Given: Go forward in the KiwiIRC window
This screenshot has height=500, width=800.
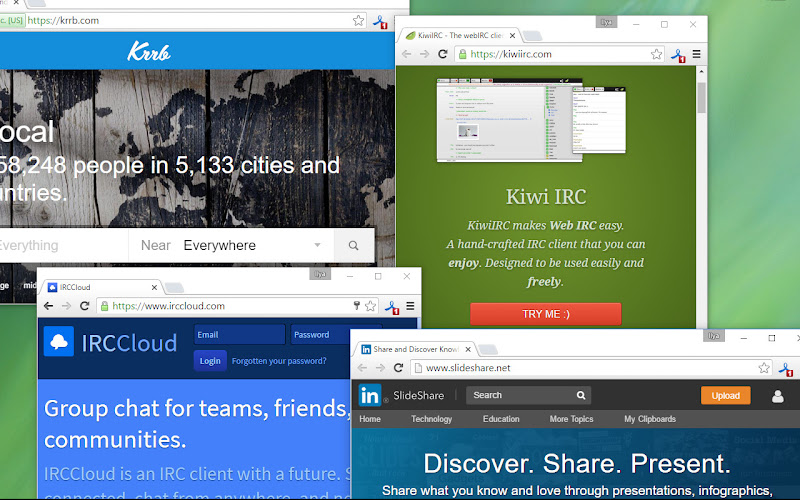Looking at the screenshot, I should (424, 54).
